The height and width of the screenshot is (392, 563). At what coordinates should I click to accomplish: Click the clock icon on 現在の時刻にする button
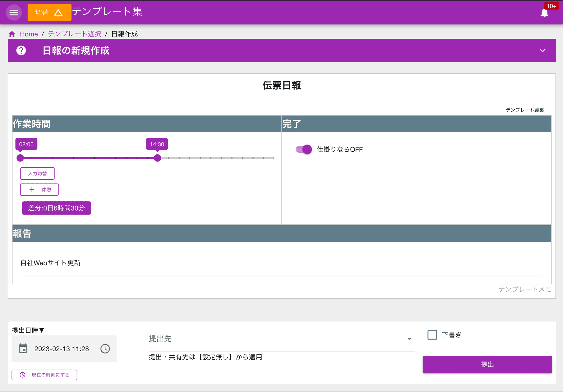pyautogui.click(x=22, y=375)
